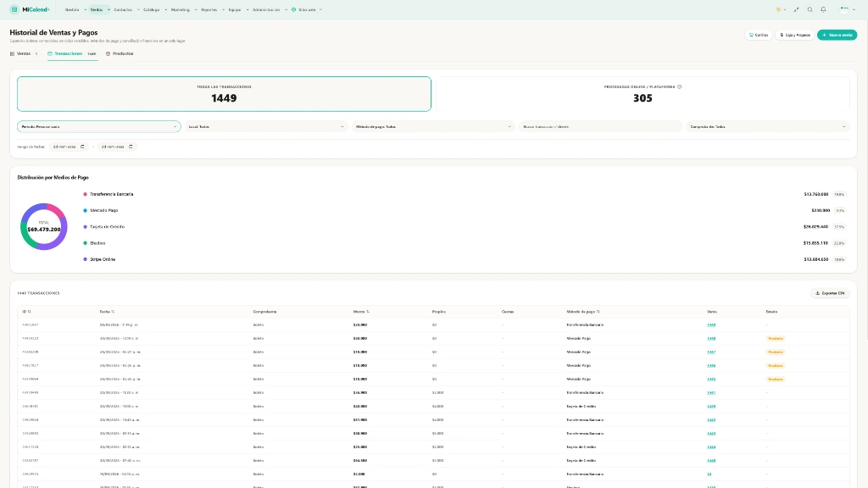Image resolution: width=868 pixels, height=488 pixels.
Task: Switch to the Ventas tab
Action: coord(24,53)
